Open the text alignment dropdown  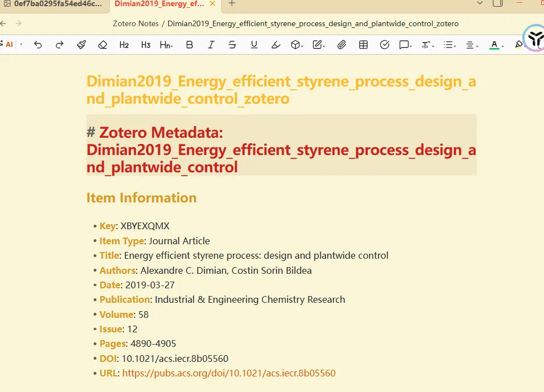472,45
